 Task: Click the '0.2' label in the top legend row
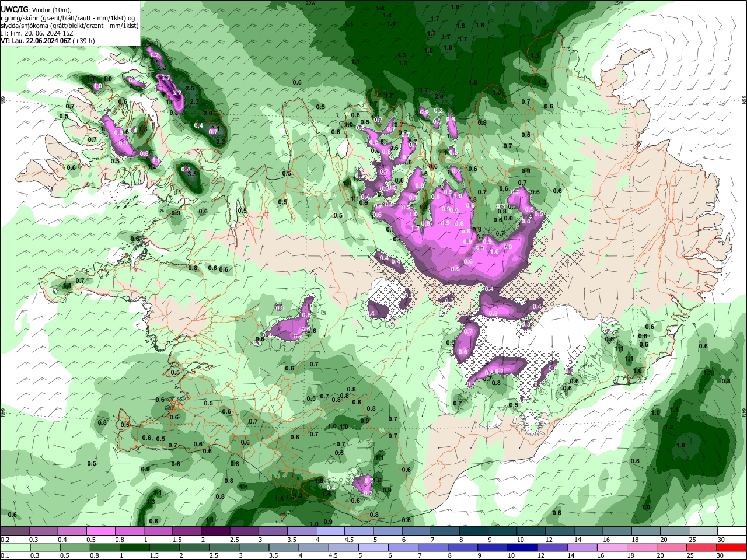[5, 540]
